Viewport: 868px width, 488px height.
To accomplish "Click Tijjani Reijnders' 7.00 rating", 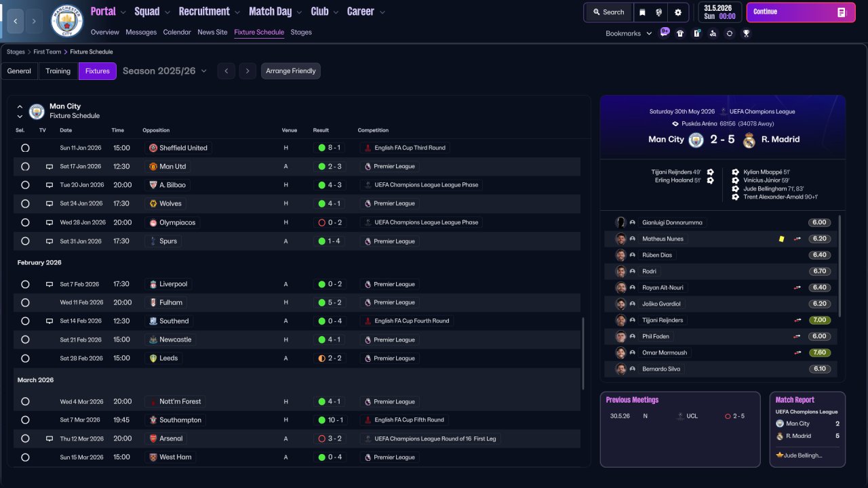I will tap(820, 320).
